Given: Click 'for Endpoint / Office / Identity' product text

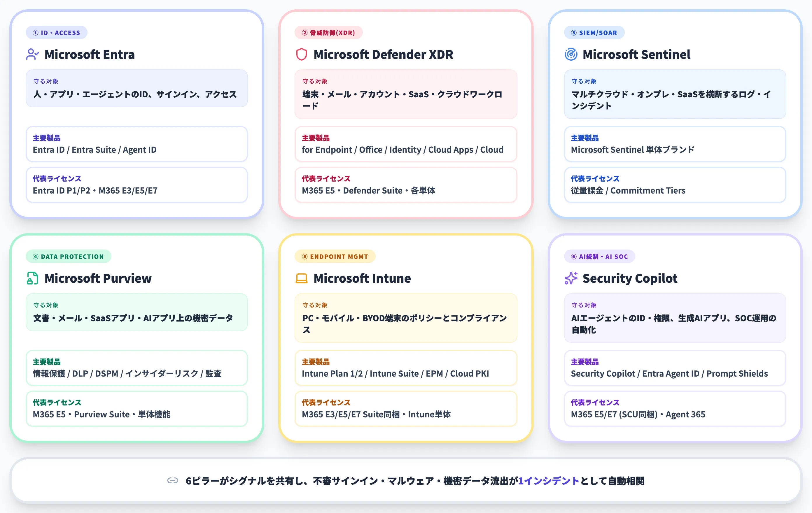Looking at the screenshot, I should click(402, 150).
